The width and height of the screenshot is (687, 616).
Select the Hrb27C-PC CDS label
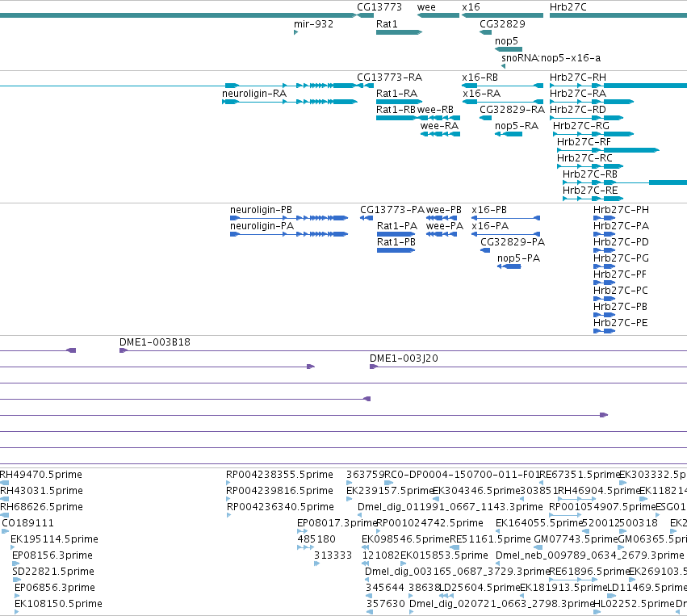(x=621, y=291)
